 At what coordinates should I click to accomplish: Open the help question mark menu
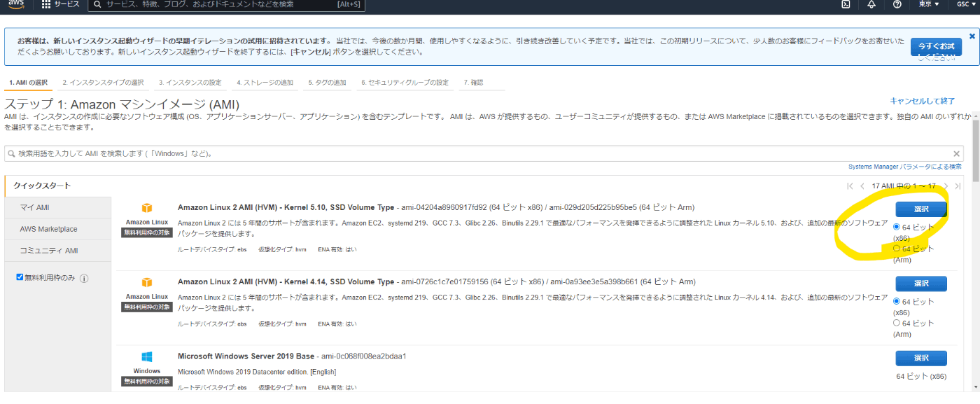[x=897, y=4]
